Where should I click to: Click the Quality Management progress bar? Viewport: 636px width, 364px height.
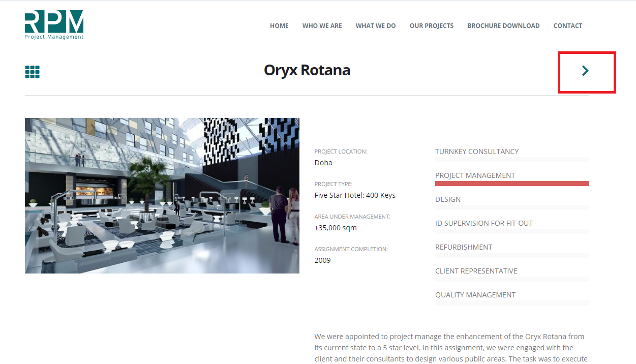click(x=512, y=303)
